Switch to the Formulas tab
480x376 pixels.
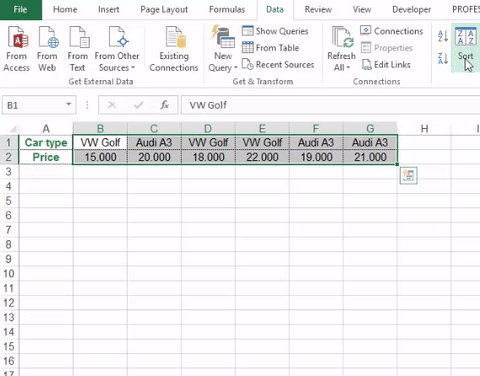tap(227, 10)
